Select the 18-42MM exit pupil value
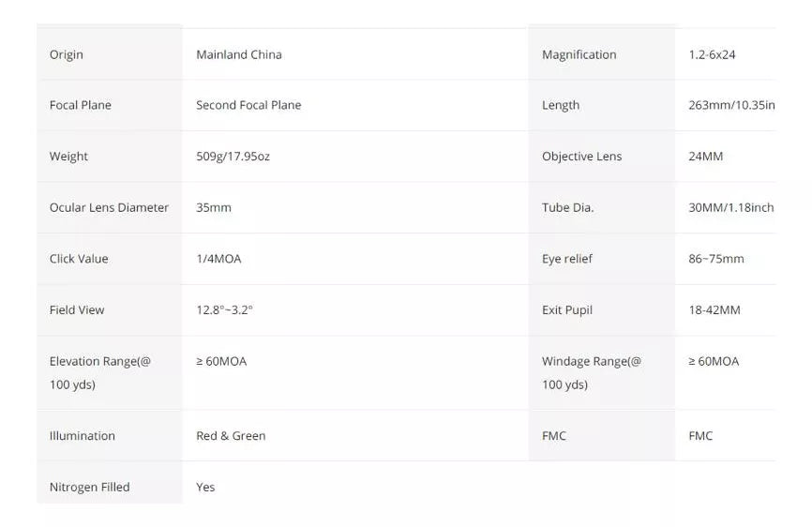Image resolution: width=812 pixels, height=527 pixels. pos(714,310)
